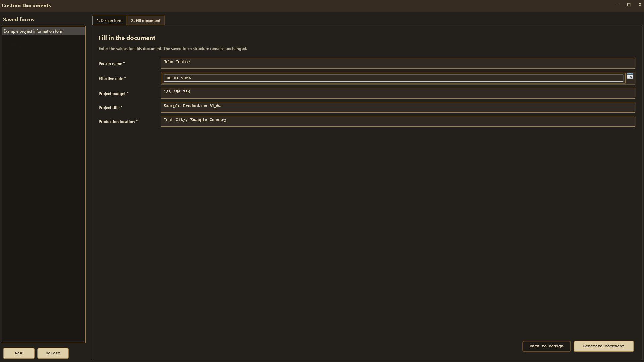
Task: Maximize the Custom Documents window
Action: 629,5
